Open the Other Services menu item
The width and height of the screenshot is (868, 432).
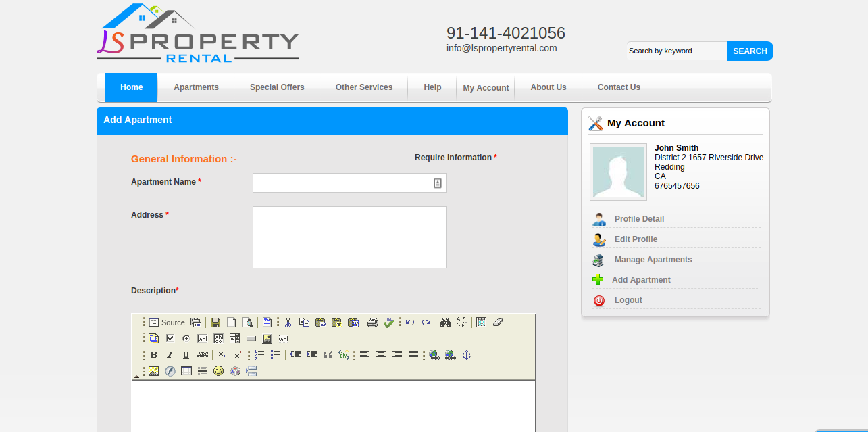pyautogui.click(x=364, y=87)
